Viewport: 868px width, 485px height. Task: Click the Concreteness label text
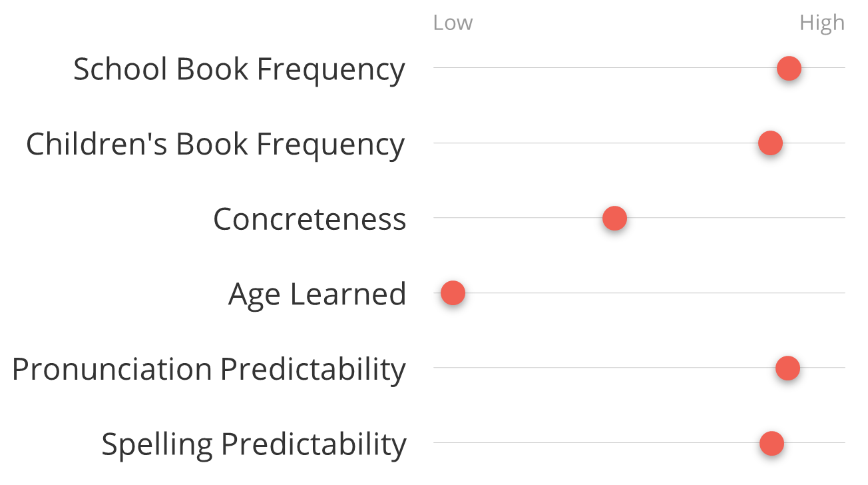pos(310,219)
